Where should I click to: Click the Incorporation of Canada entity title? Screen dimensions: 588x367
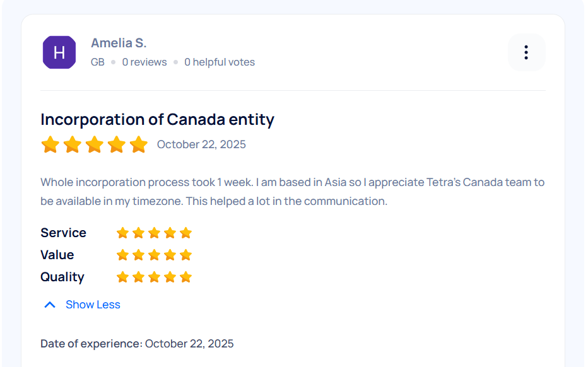(157, 119)
